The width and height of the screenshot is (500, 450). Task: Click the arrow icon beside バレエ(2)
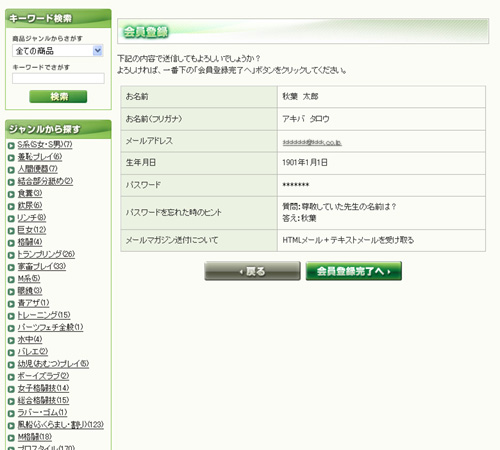pyautogui.click(x=11, y=353)
